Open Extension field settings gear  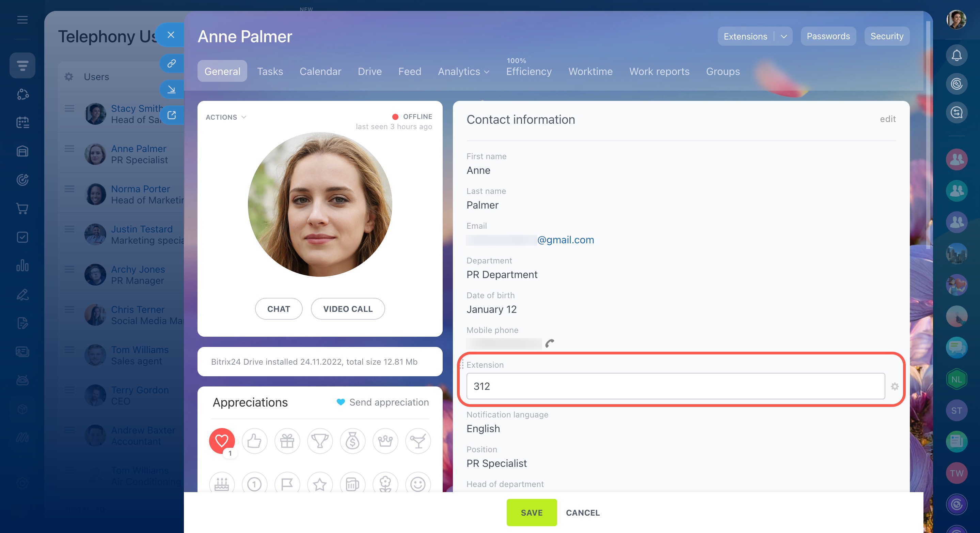tap(895, 386)
